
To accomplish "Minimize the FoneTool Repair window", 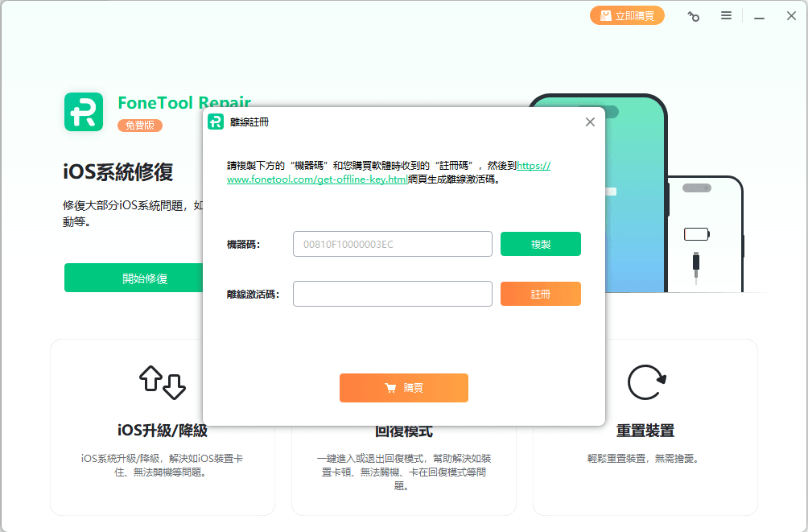I will pos(759,16).
